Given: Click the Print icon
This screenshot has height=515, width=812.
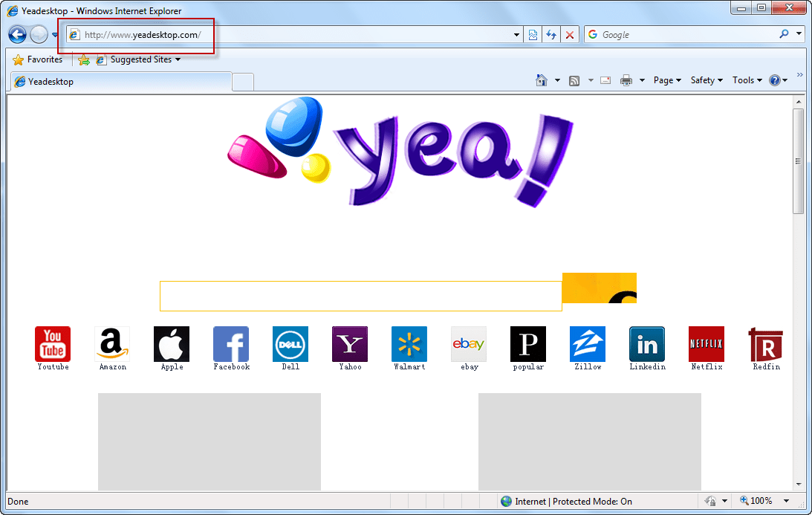Looking at the screenshot, I should pos(626,80).
